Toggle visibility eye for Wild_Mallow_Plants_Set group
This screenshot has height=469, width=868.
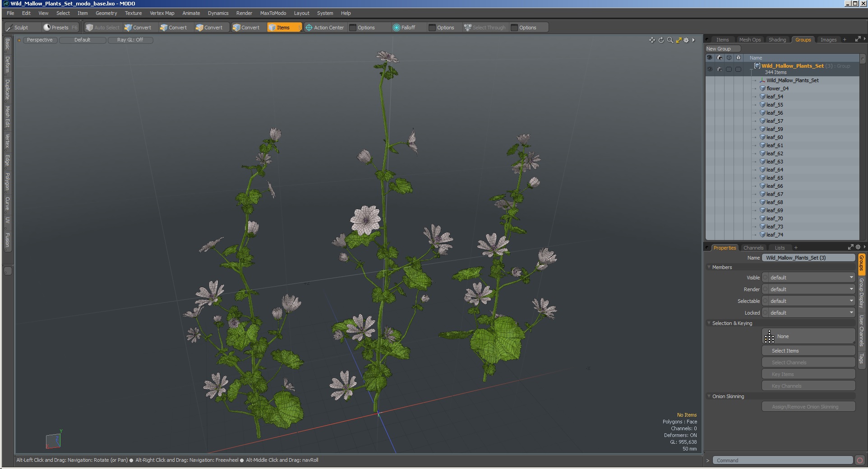point(710,69)
